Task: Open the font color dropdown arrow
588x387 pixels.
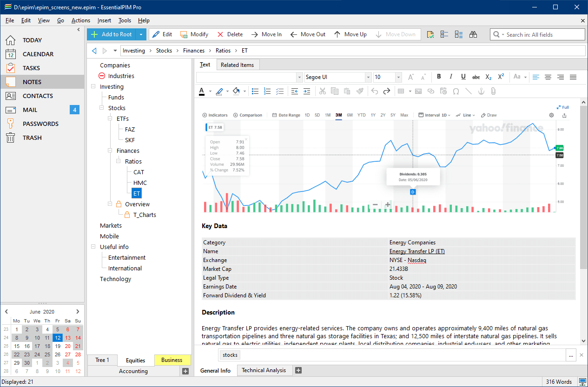Action: coord(210,92)
